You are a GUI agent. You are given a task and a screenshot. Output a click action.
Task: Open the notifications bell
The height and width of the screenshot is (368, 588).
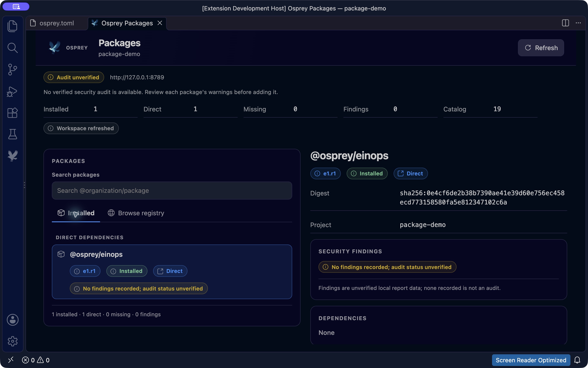tap(577, 360)
